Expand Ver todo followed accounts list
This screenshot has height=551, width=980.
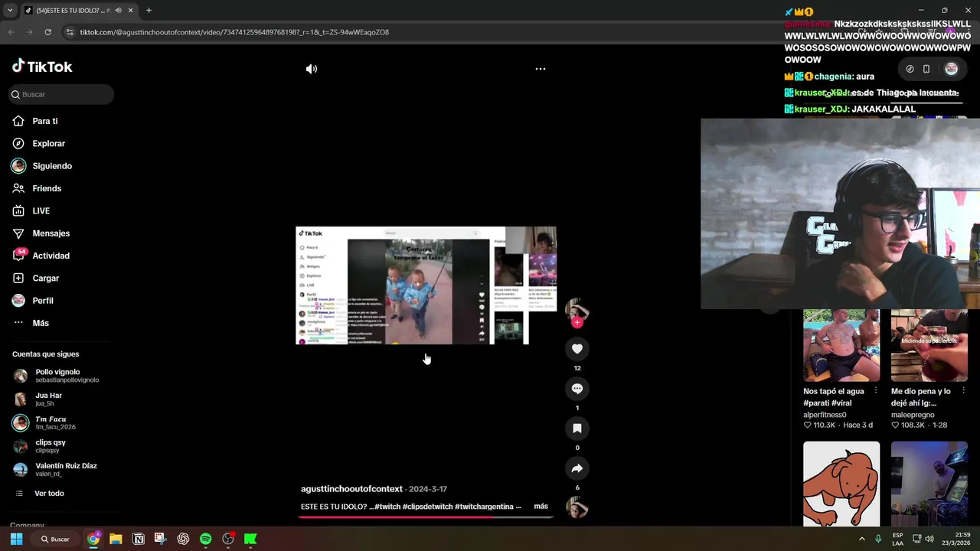tap(49, 494)
